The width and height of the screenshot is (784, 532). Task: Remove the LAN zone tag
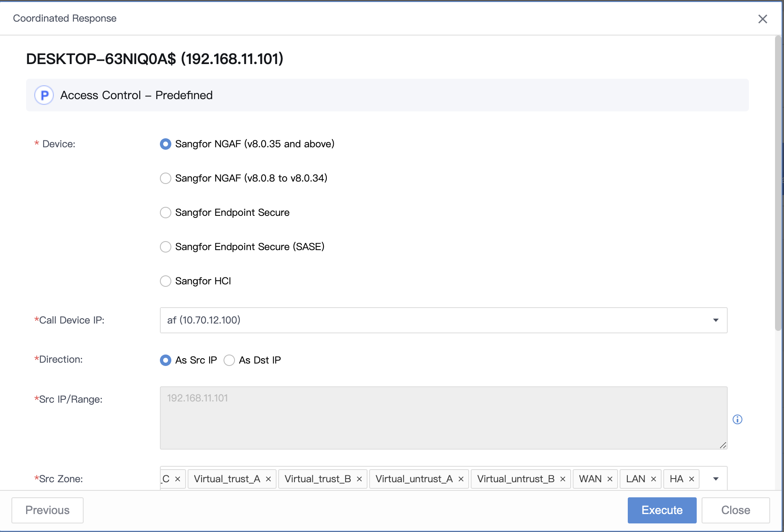click(x=653, y=479)
